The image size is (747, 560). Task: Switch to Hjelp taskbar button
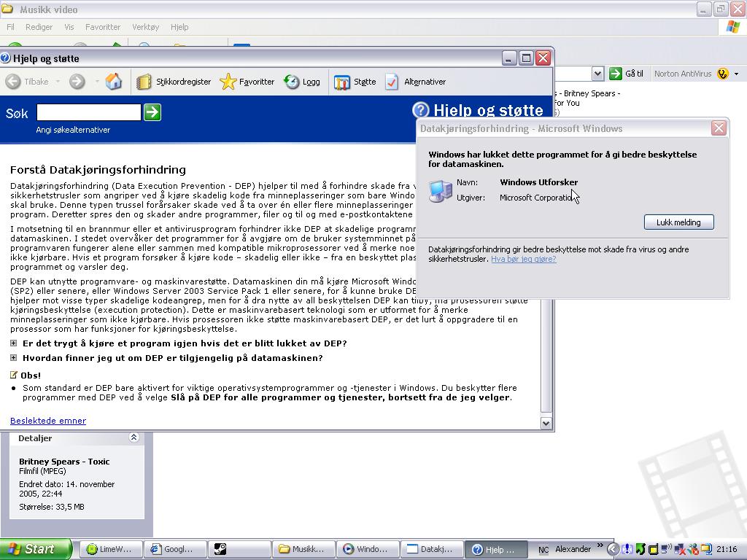click(496, 549)
